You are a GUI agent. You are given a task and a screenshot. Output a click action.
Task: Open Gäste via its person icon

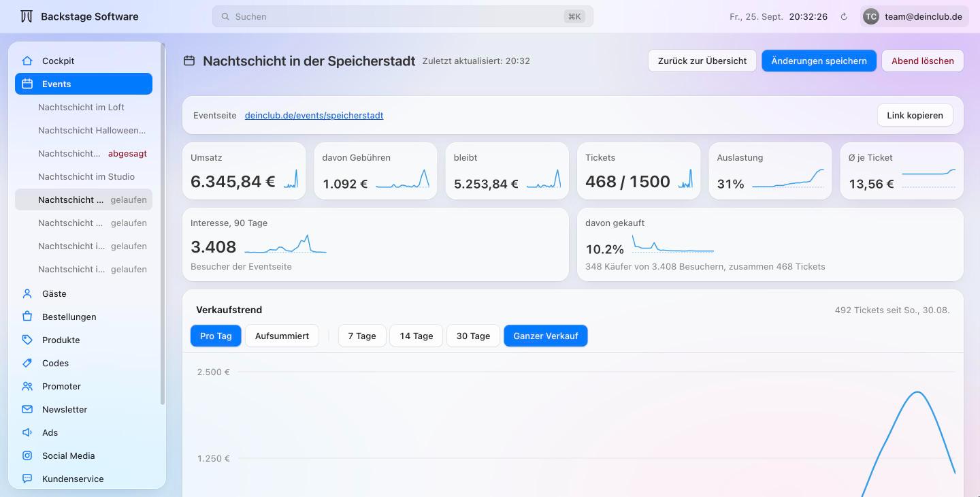coord(27,293)
